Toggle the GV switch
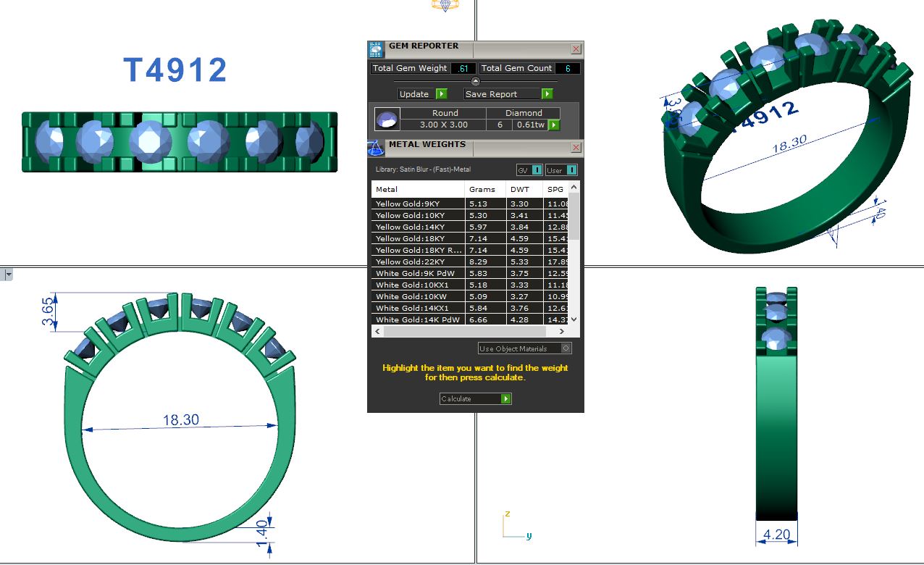Image resolution: width=924 pixels, height=565 pixels. (x=537, y=170)
